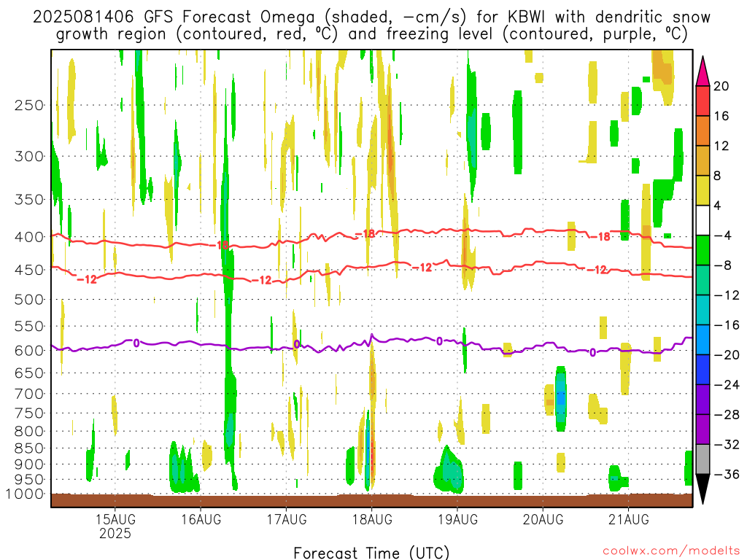Screen dimensions: 747x560
Task: Pick the red colorbar swatch (16 to 20)
Action: [703, 101]
